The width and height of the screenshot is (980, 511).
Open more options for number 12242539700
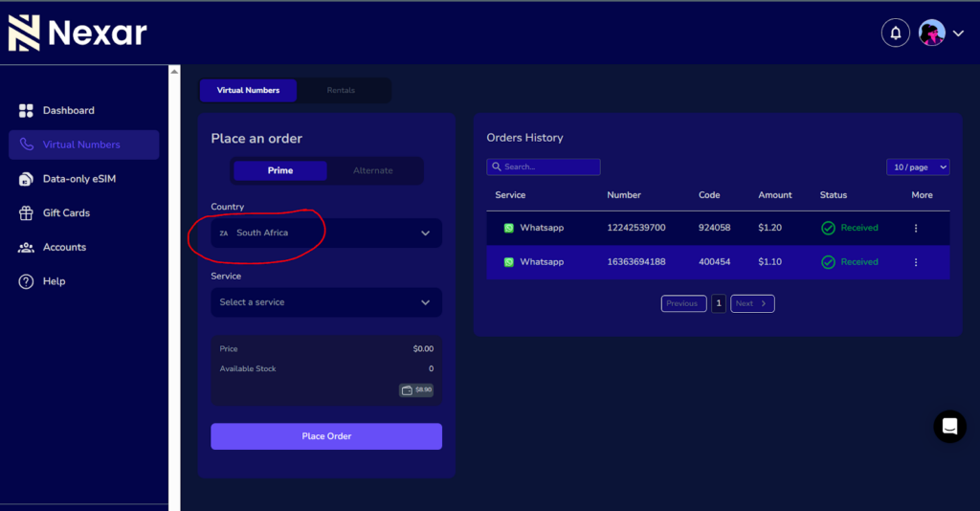coord(916,229)
